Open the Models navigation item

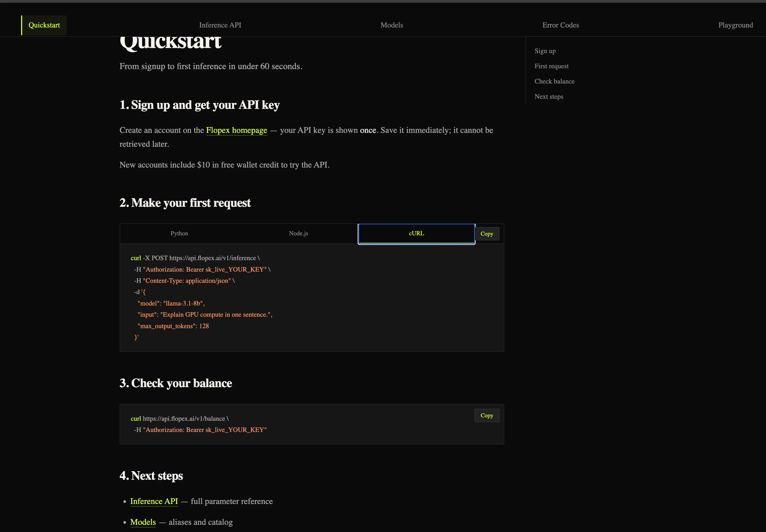(391, 25)
